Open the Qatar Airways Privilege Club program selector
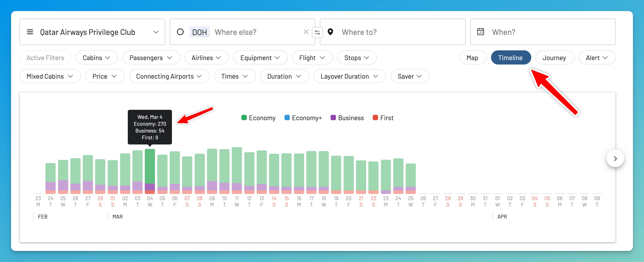 (x=92, y=32)
